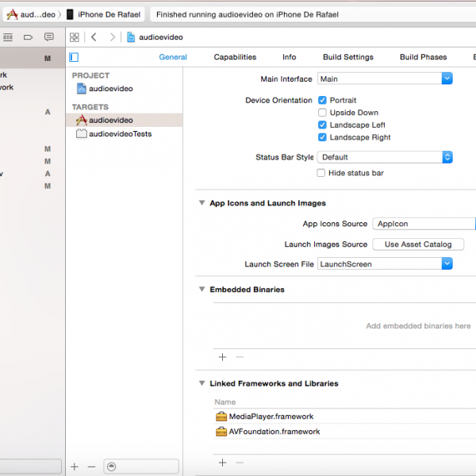The image size is (476, 476).
Task: Click the Use Asset Catalog button
Action: pos(418,244)
